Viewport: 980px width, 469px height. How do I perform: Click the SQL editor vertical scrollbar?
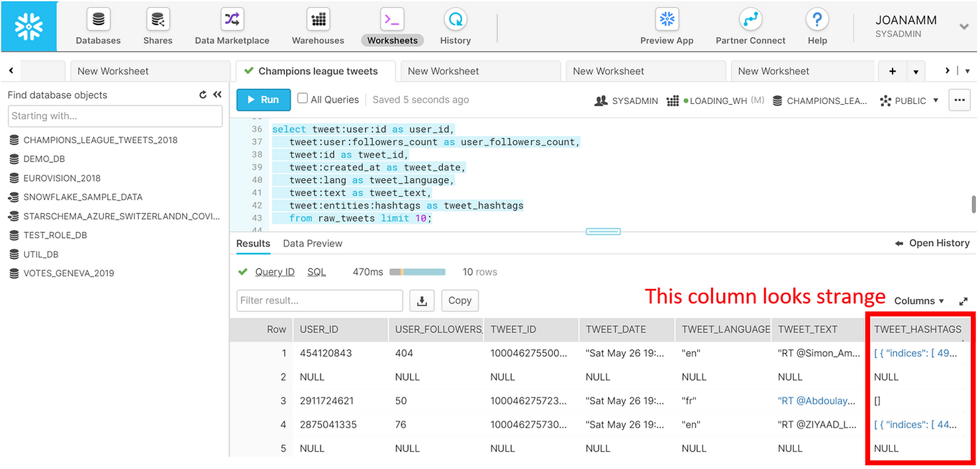[974, 204]
